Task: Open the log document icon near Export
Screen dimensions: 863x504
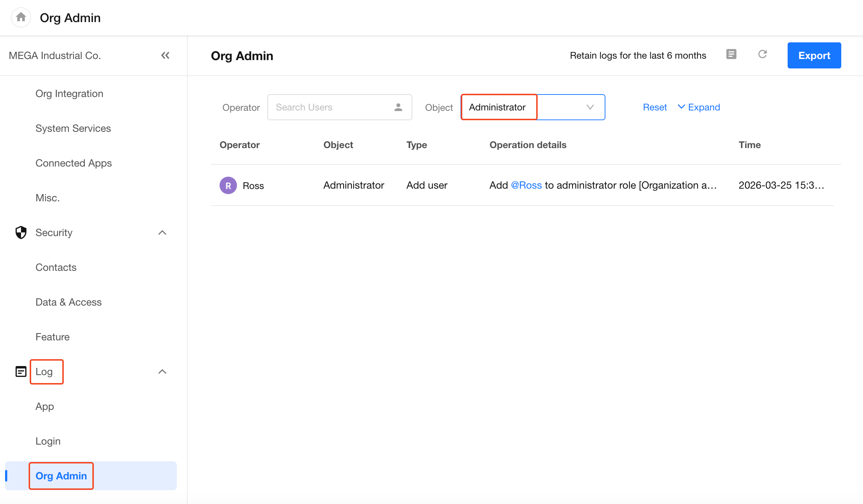Action: [731, 54]
